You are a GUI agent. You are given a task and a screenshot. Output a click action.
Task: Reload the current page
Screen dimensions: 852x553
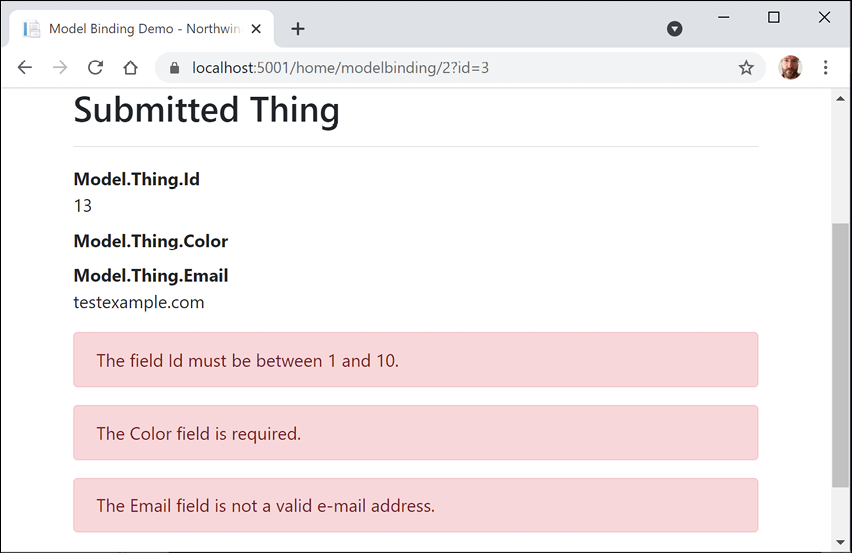(x=95, y=68)
